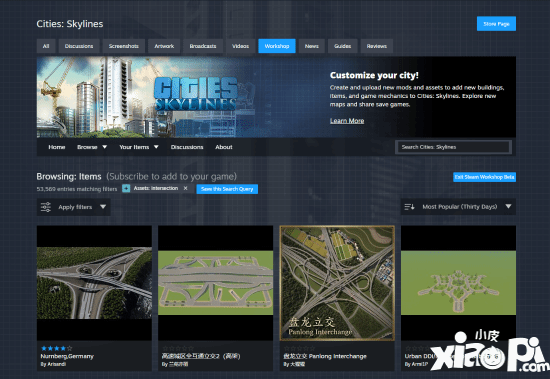550x379 pixels.
Task: Open the Panlong Interchange thumbnail
Action: [337, 283]
